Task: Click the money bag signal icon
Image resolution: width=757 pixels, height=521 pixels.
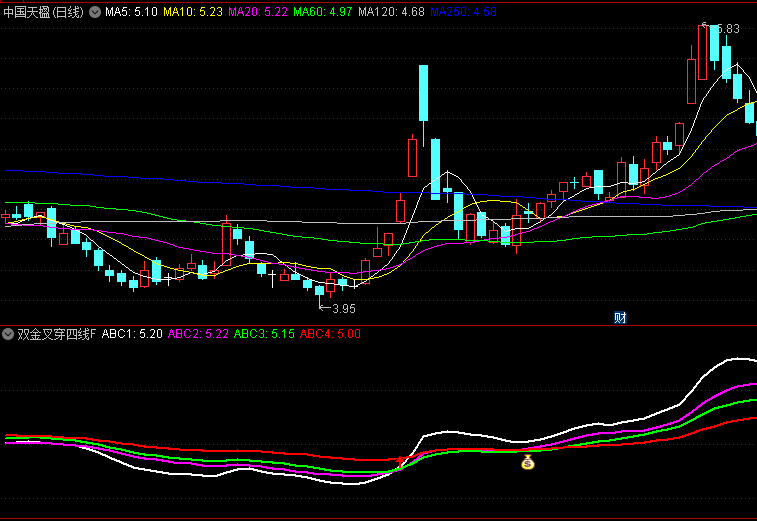Action: [528, 462]
